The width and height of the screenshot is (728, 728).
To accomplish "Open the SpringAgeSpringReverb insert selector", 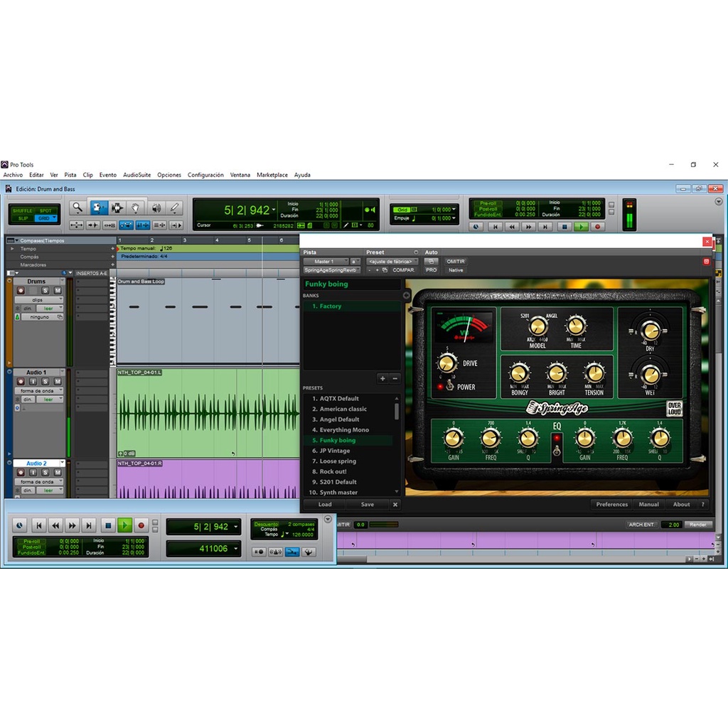I will tap(331, 269).
